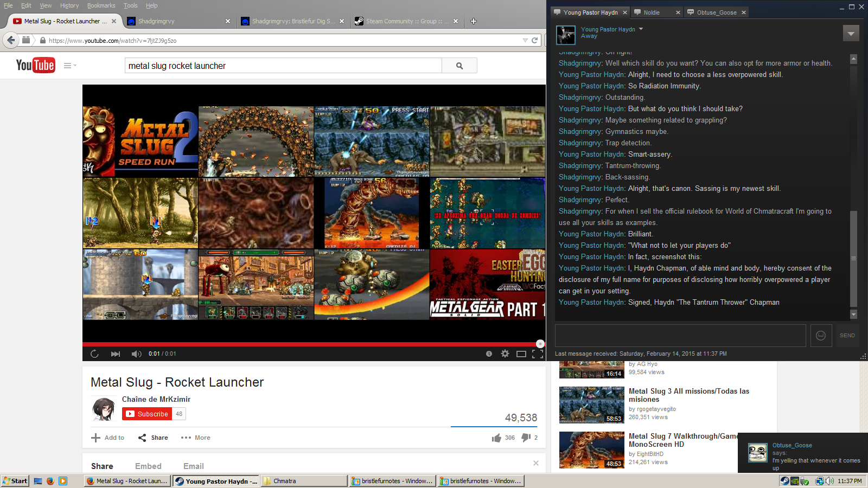Click the YouTube search input field

[x=283, y=66]
